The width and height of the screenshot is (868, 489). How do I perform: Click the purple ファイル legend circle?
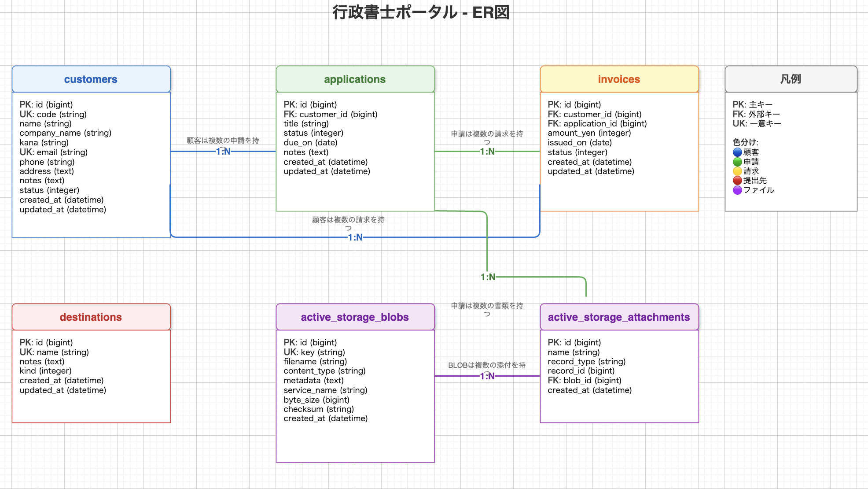(737, 190)
